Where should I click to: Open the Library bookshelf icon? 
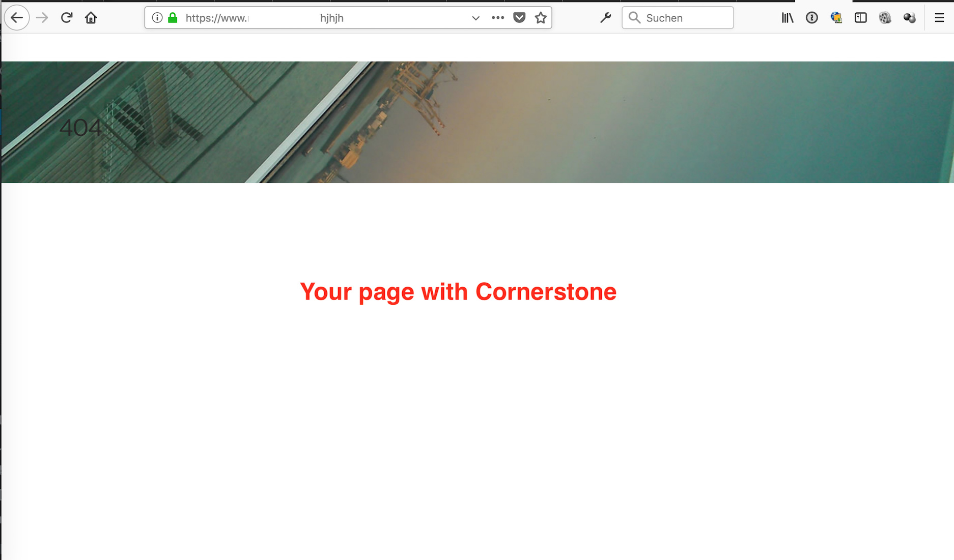(x=788, y=18)
